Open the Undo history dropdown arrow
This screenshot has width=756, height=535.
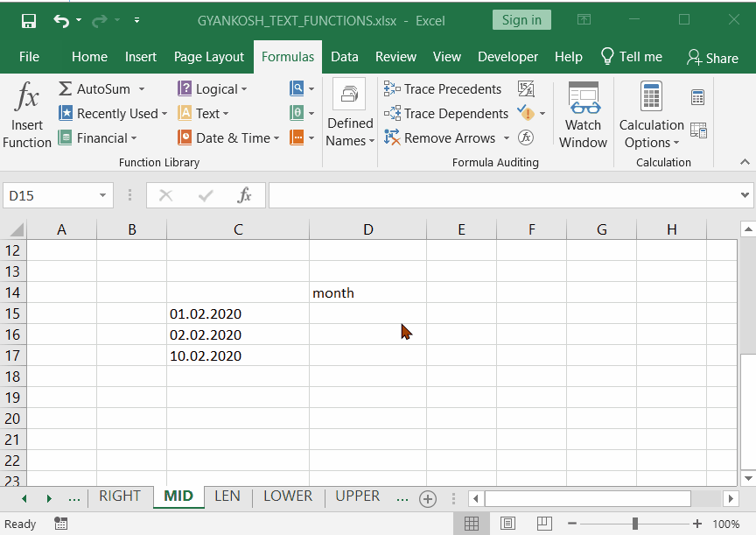(x=79, y=20)
